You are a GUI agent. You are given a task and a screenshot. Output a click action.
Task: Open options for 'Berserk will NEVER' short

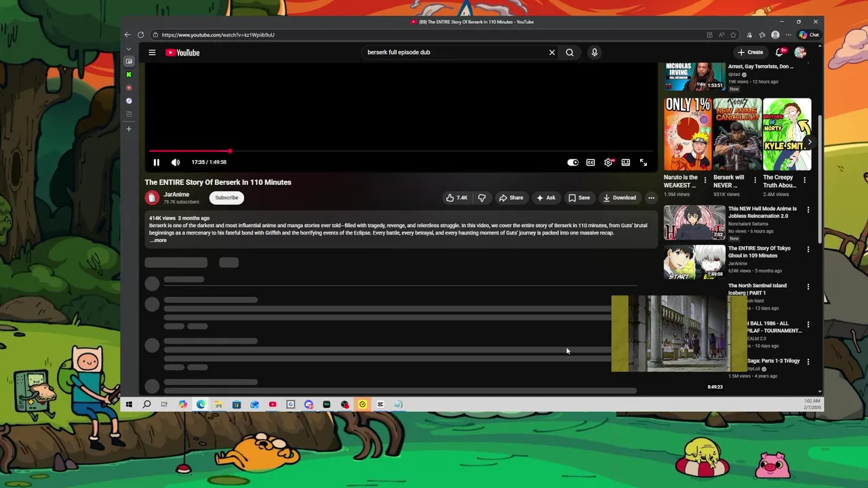pyautogui.click(x=755, y=180)
